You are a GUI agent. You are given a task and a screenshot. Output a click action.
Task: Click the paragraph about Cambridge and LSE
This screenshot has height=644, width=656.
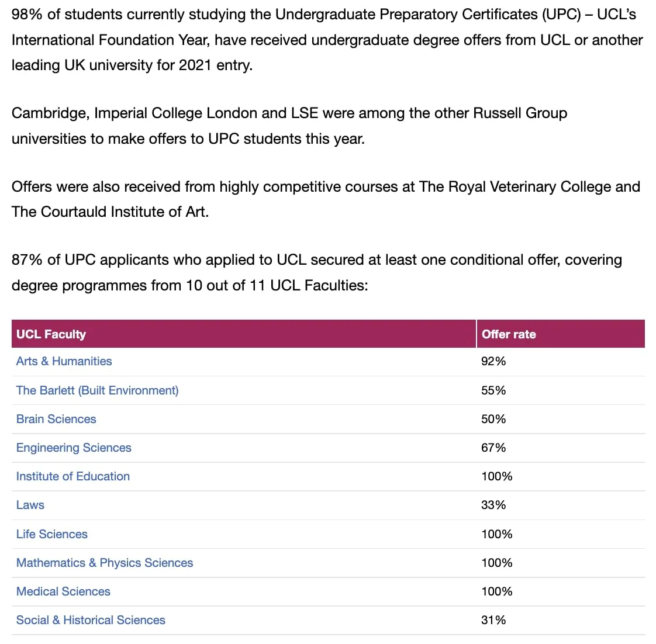289,126
